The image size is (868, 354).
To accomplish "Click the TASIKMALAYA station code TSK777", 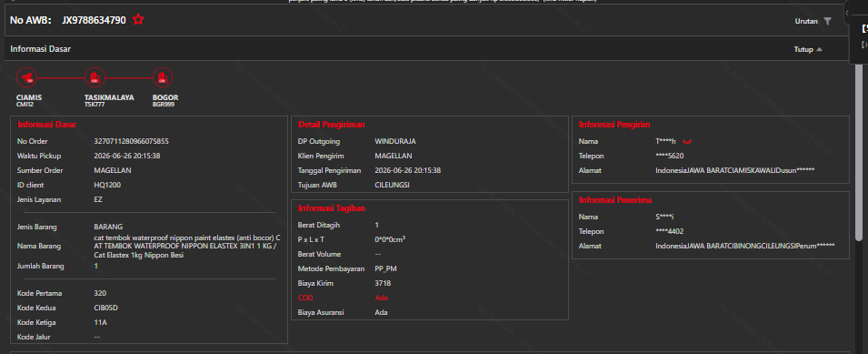I will click(95, 104).
